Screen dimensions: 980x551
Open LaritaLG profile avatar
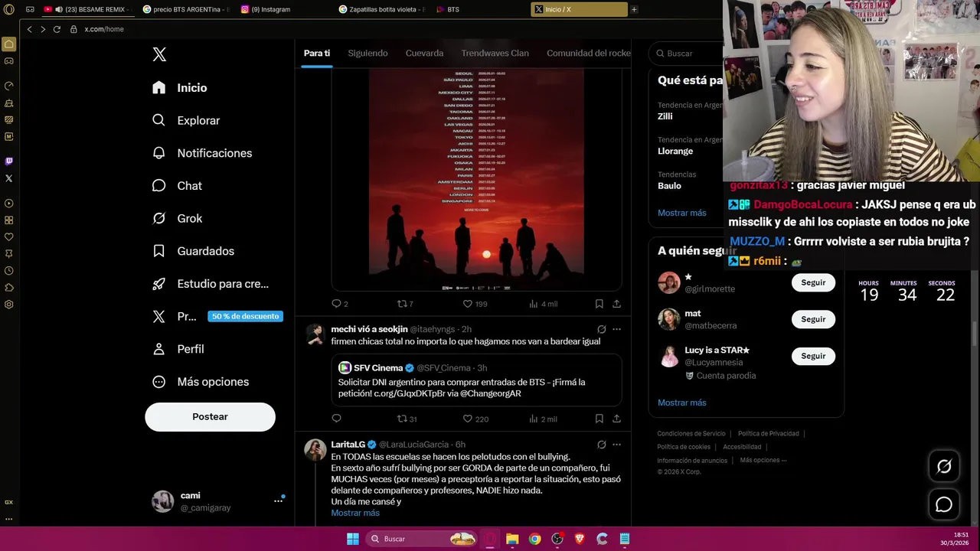pos(315,450)
